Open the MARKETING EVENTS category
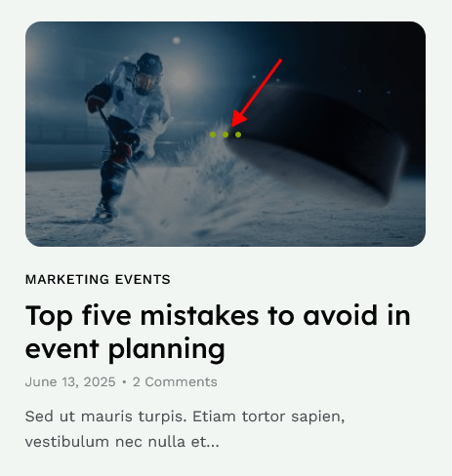Screen dimensions: 452x476 click(98, 280)
